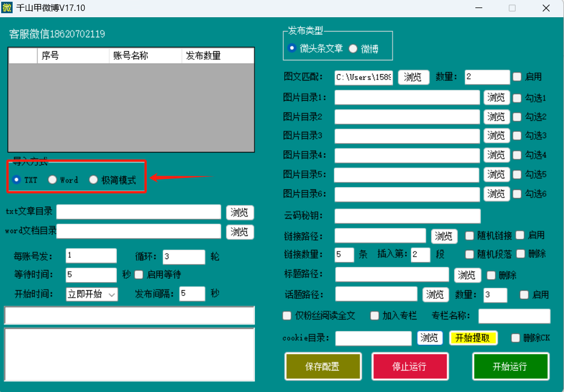Focus the 链接路径 input field
Viewport: 564px width, 392px height.
(380, 236)
